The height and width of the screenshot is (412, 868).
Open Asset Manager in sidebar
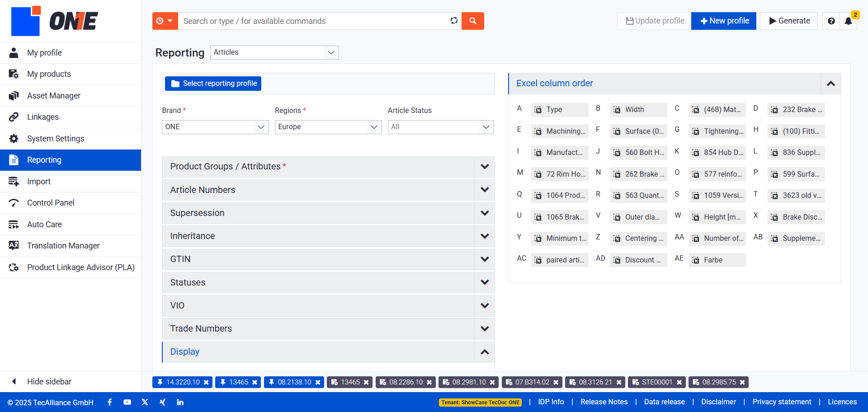click(x=71, y=96)
